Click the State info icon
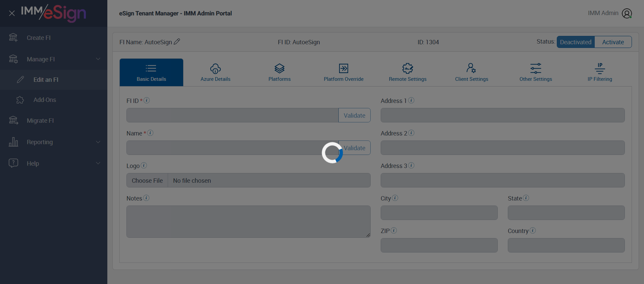Screen dimensions: 644x284 (x=526, y=198)
